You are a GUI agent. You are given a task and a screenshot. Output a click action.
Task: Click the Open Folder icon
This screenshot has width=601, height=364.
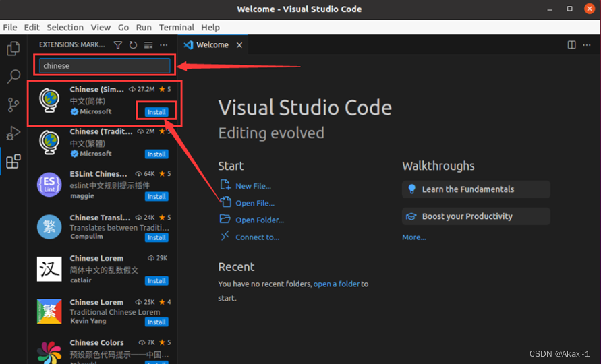(225, 219)
